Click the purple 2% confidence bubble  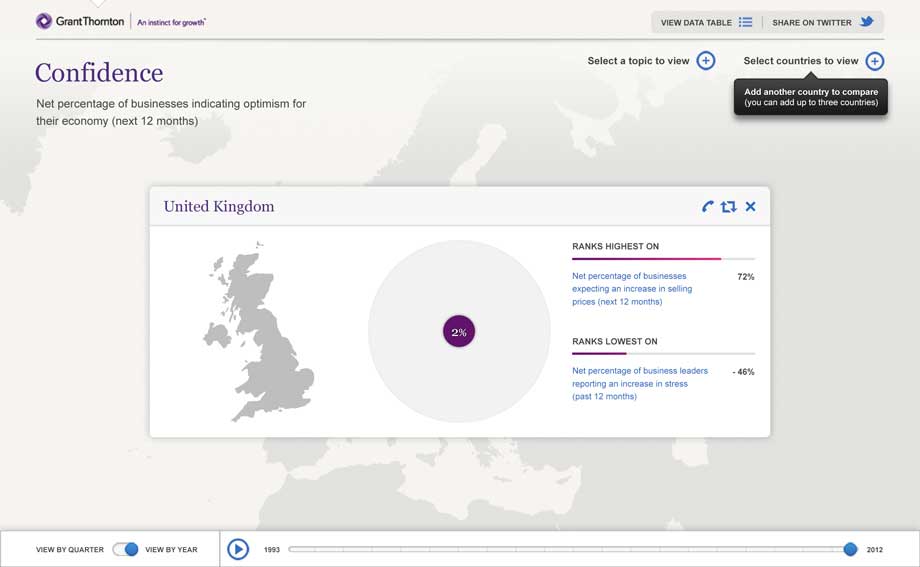click(x=459, y=332)
